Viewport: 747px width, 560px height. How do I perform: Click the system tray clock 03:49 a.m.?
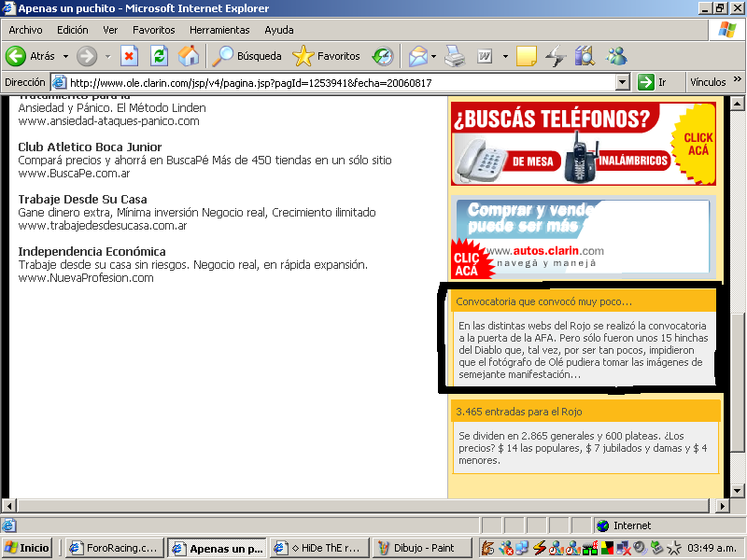click(x=712, y=548)
